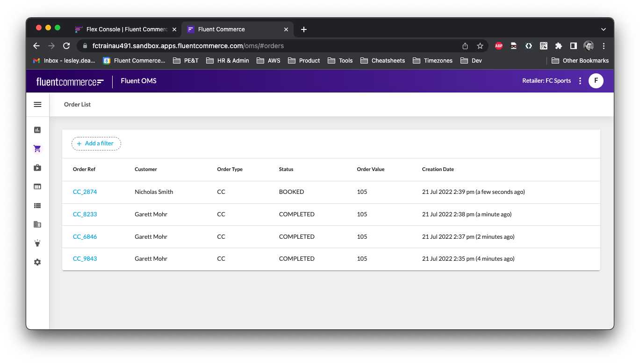Open the browser extensions puzzle icon
640x364 pixels.
[558, 46]
